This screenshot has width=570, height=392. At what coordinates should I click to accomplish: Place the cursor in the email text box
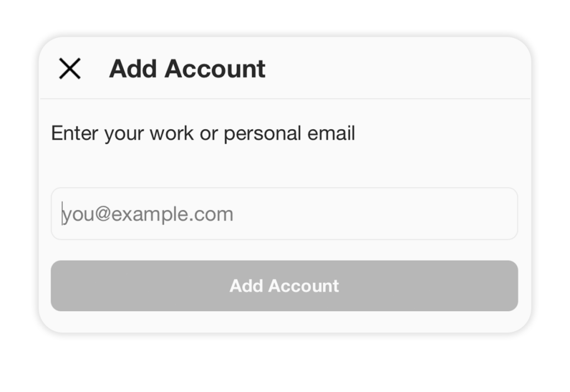pyautogui.click(x=284, y=214)
